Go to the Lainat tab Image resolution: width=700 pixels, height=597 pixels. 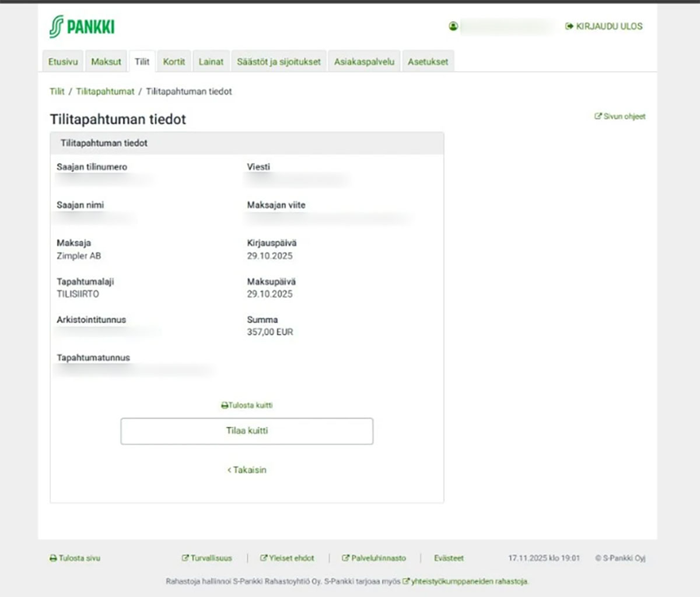211,62
